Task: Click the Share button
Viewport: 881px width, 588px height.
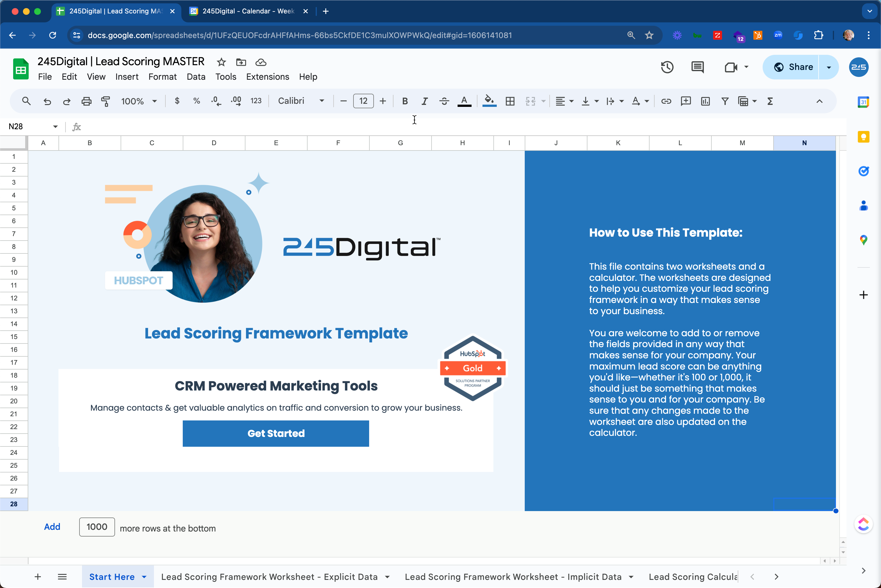Action: pyautogui.click(x=793, y=67)
